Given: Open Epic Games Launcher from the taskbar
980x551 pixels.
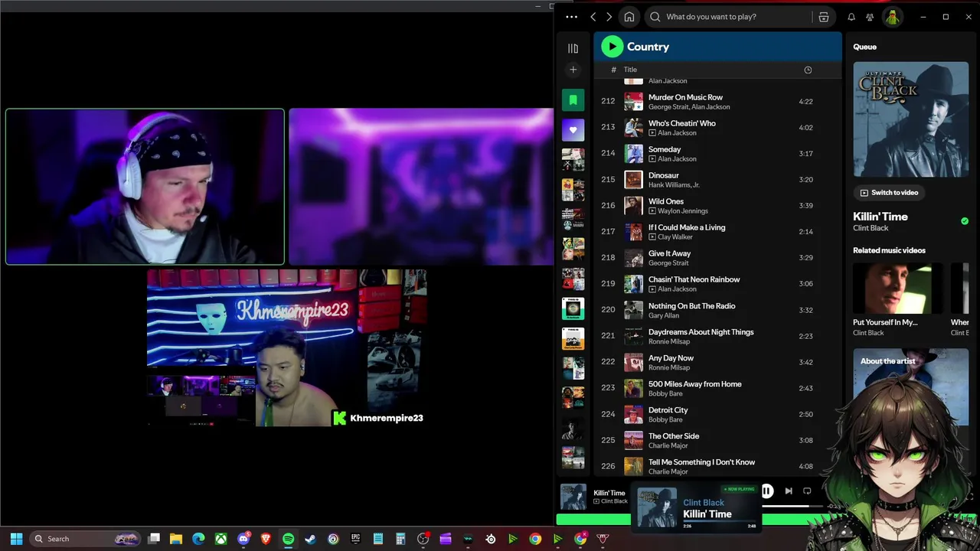Looking at the screenshot, I should pos(355,539).
